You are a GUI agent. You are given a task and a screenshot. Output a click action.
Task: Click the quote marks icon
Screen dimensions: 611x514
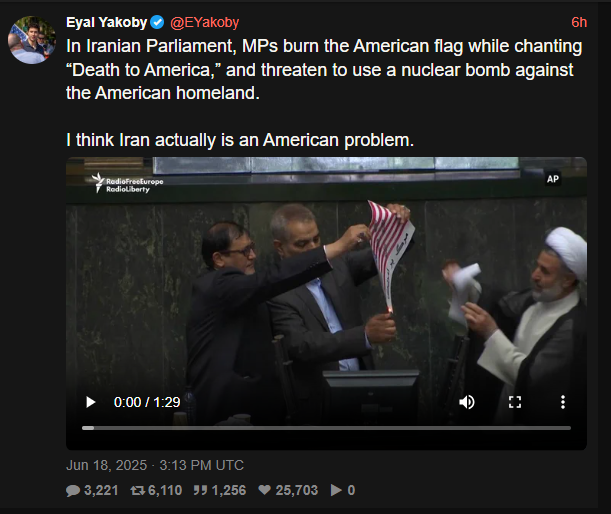[x=200, y=490]
